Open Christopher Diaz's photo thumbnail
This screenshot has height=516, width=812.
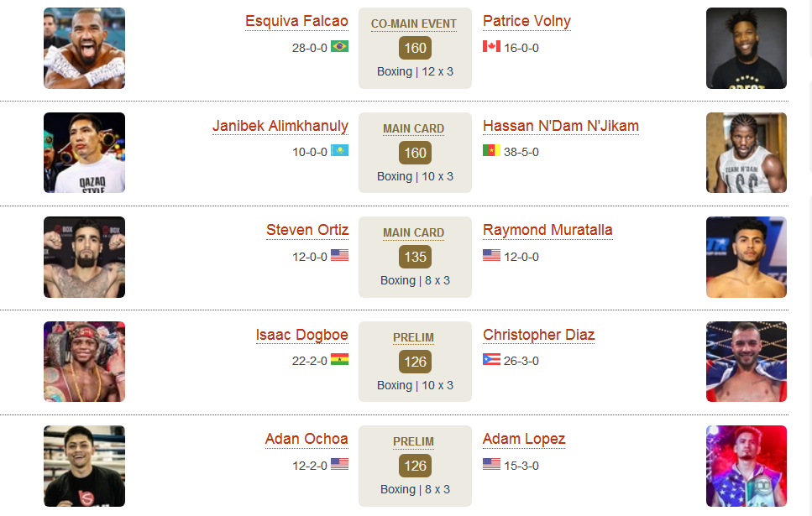point(747,362)
